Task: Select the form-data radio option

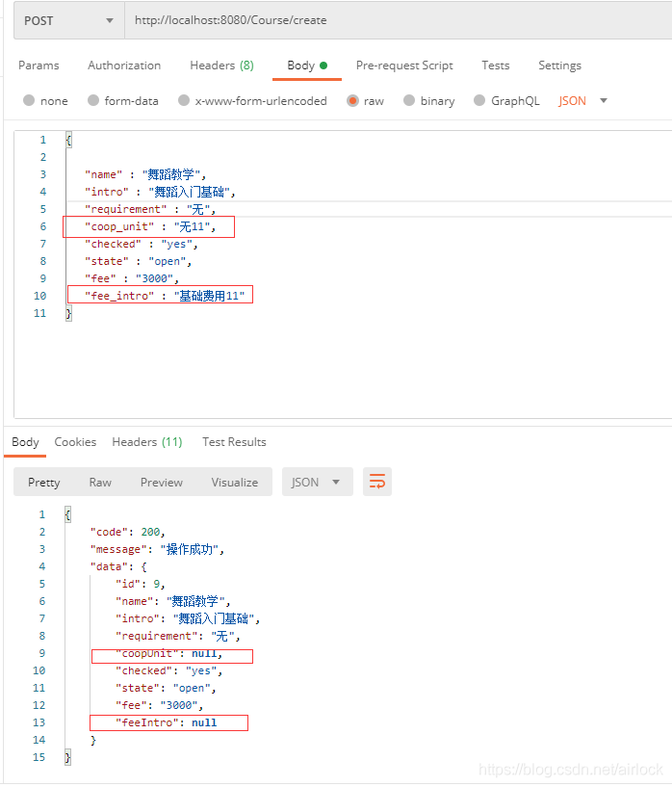Action: [x=93, y=100]
